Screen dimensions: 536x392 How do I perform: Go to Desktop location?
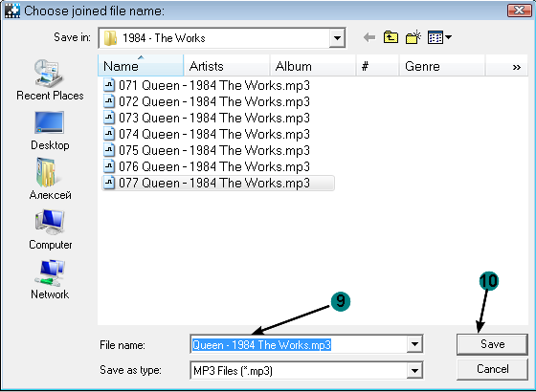(x=50, y=130)
